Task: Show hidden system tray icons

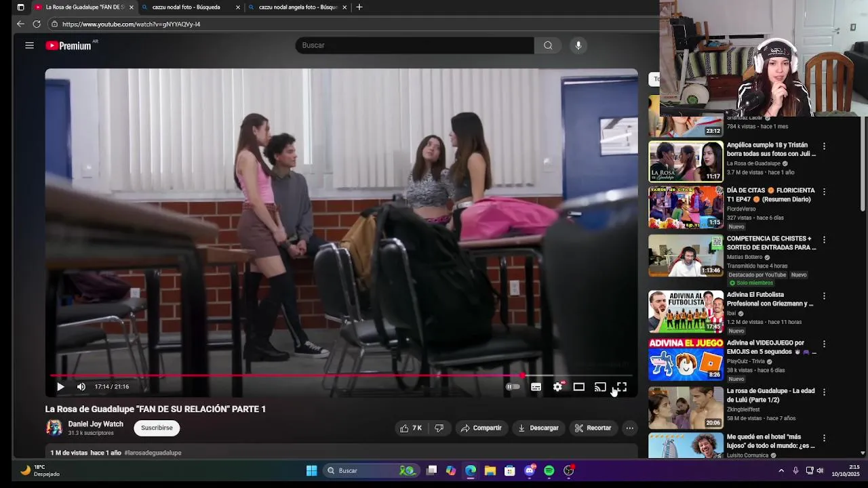Action: pyautogui.click(x=781, y=470)
